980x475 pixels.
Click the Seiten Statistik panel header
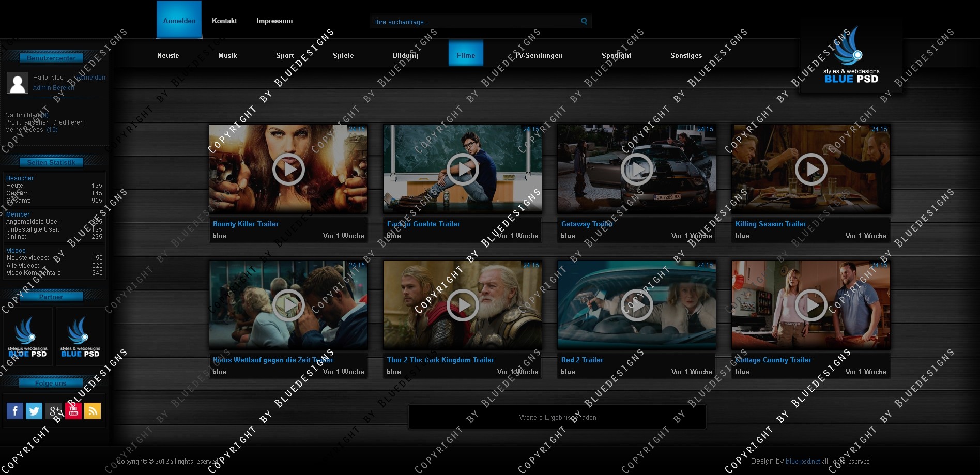(51, 162)
